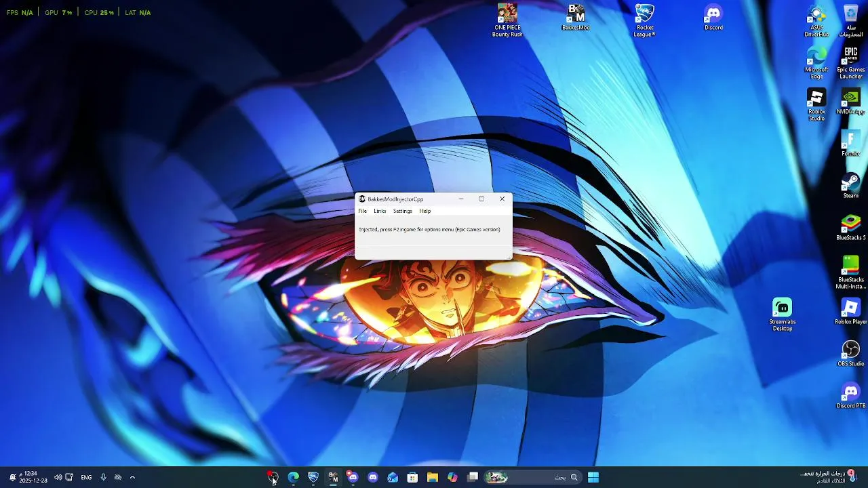Select the BakkesMod desktop shortcut
Screen dimensions: 868x488
pos(576,18)
